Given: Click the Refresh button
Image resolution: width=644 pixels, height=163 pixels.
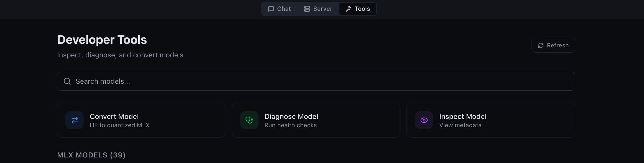Looking at the screenshot, I should tap(553, 45).
